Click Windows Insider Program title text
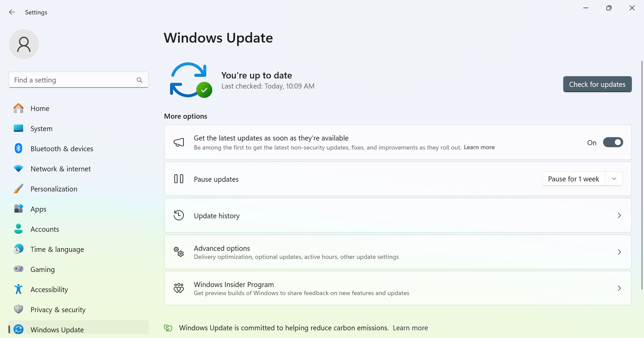The height and width of the screenshot is (338, 644). 234,284
